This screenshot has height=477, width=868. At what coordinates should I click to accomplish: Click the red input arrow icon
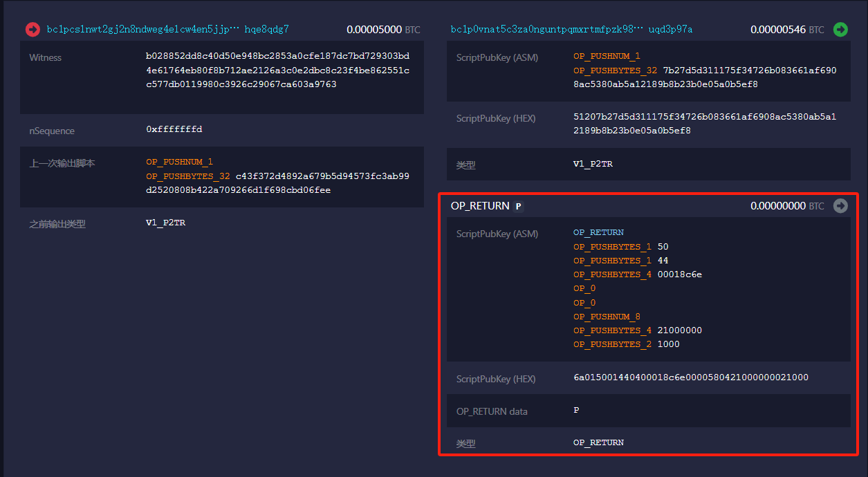coord(33,29)
